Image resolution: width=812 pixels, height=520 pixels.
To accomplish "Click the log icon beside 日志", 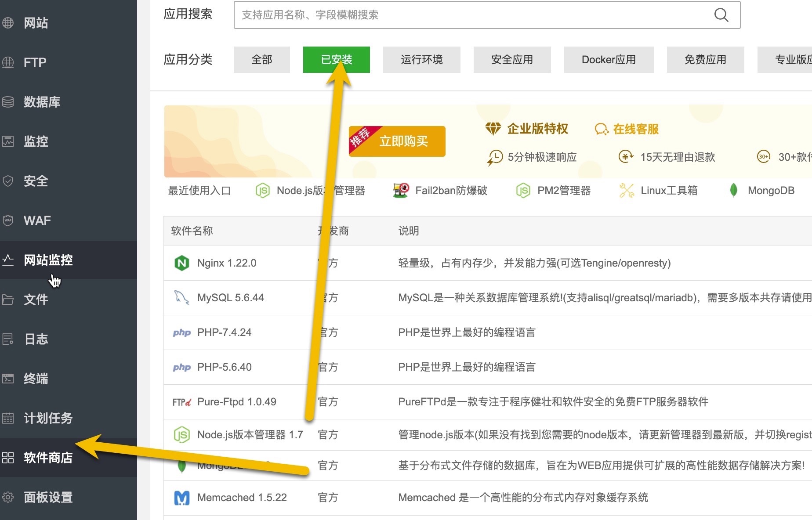I will (x=8, y=339).
